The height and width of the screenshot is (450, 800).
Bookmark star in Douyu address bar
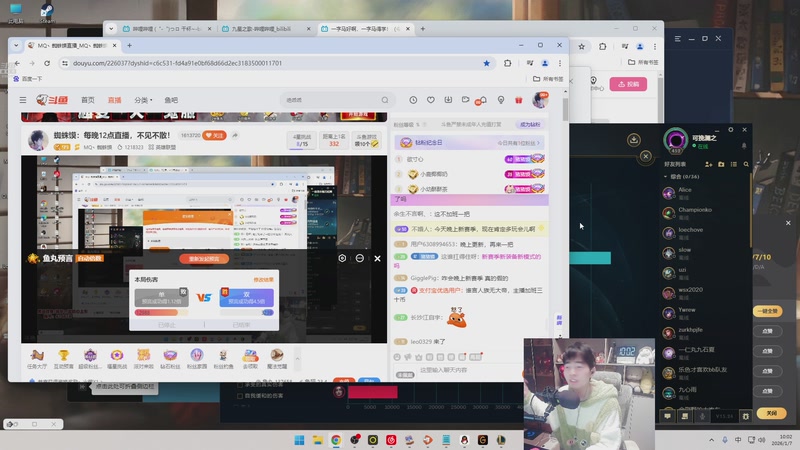point(487,63)
